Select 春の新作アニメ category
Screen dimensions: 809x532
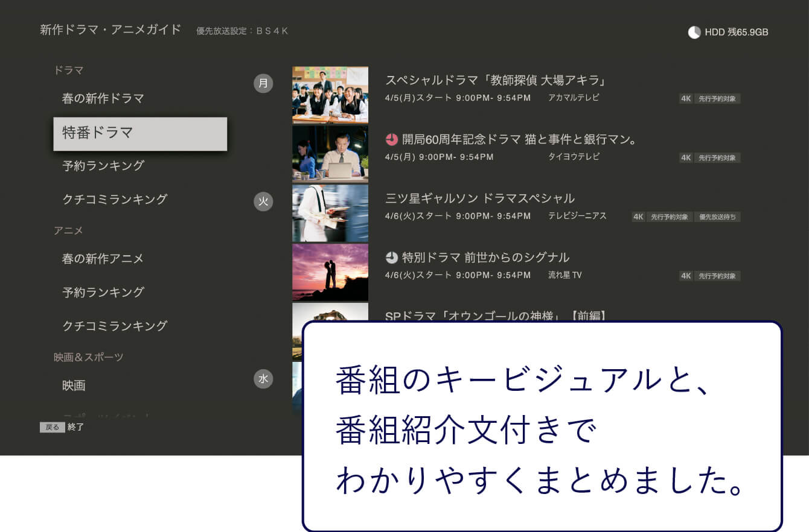pyautogui.click(x=103, y=259)
